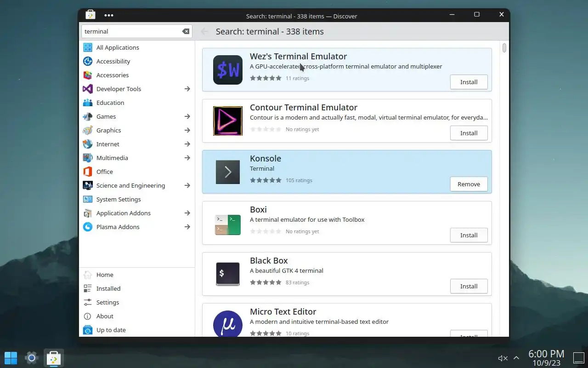This screenshot has width=588, height=368.
Task: Open the Konsole title text
Action: 266,158
